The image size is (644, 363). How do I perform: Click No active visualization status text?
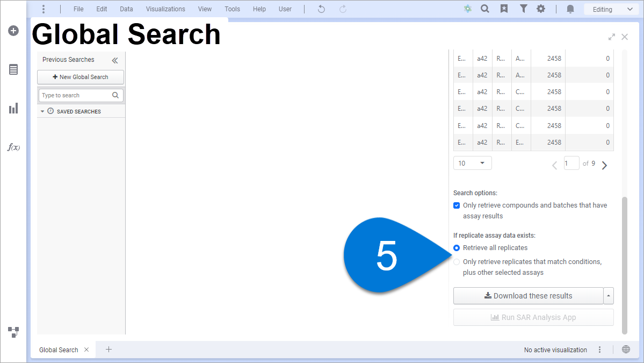555,350
